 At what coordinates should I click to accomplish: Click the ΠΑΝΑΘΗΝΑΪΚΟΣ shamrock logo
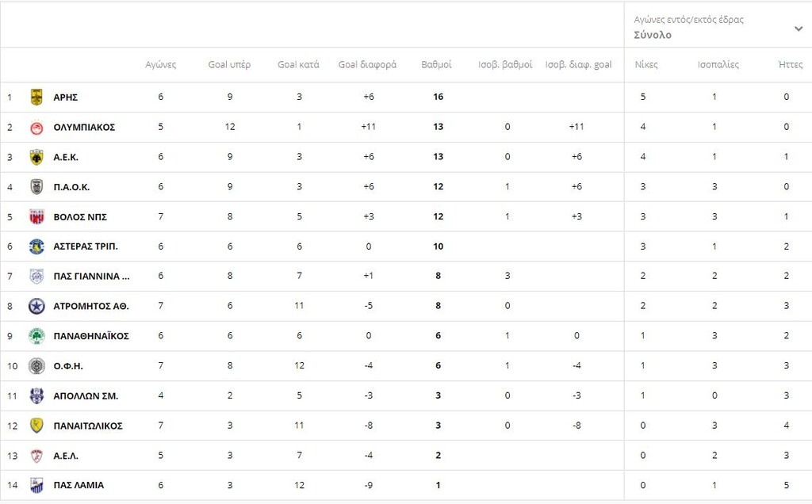click(x=36, y=336)
